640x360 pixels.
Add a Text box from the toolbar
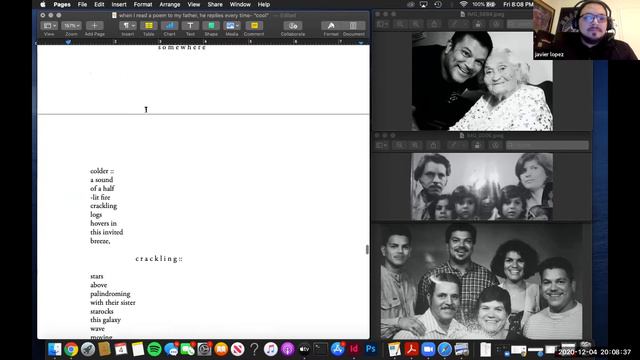(x=190, y=26)
